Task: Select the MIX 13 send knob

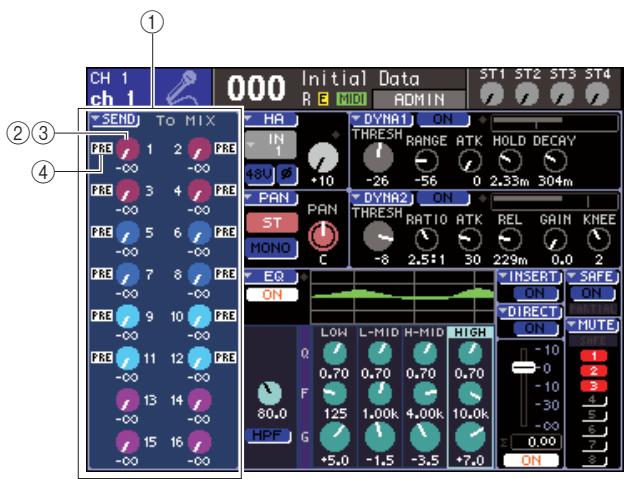Action: pyautogui.click(x=128, y=401)
